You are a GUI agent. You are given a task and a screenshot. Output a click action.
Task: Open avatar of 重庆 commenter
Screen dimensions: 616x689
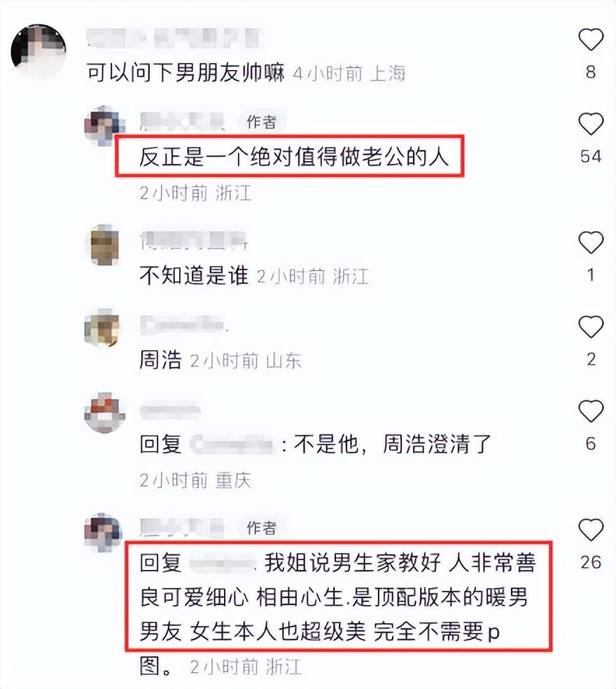104,413
